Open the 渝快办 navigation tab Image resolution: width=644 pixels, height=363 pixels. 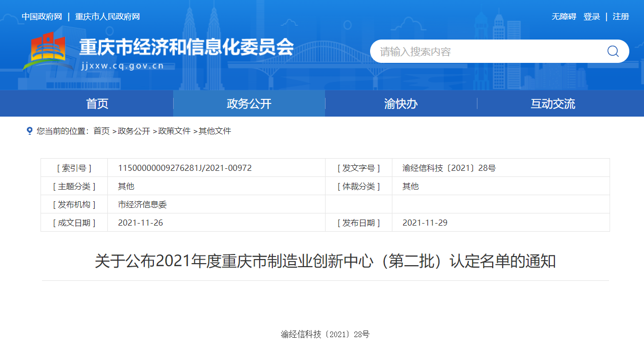(401, 104)
